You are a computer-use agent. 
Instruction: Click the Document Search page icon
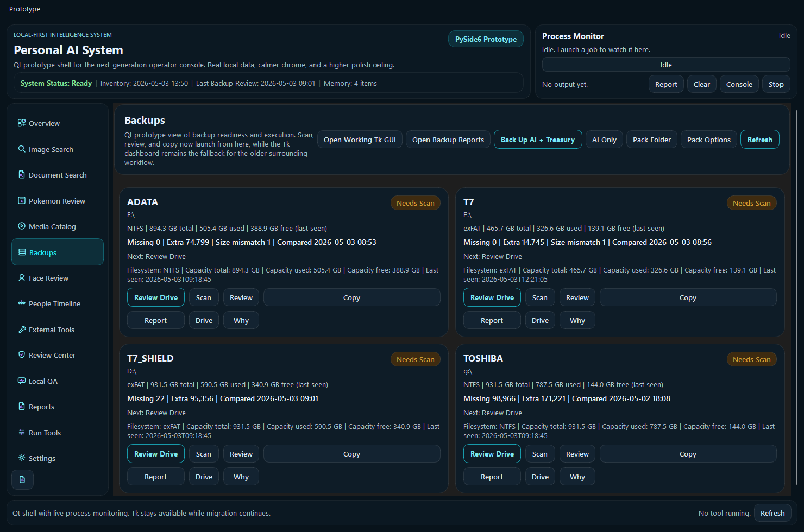click(22, 175)
